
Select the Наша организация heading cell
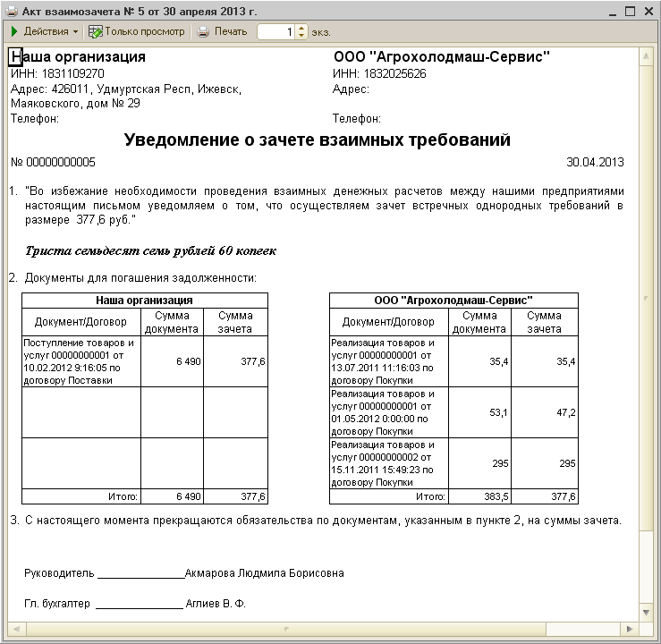79,57
